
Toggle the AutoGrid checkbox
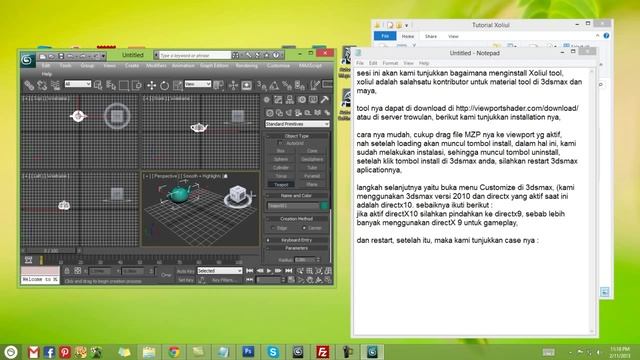[x=280, y=143]
